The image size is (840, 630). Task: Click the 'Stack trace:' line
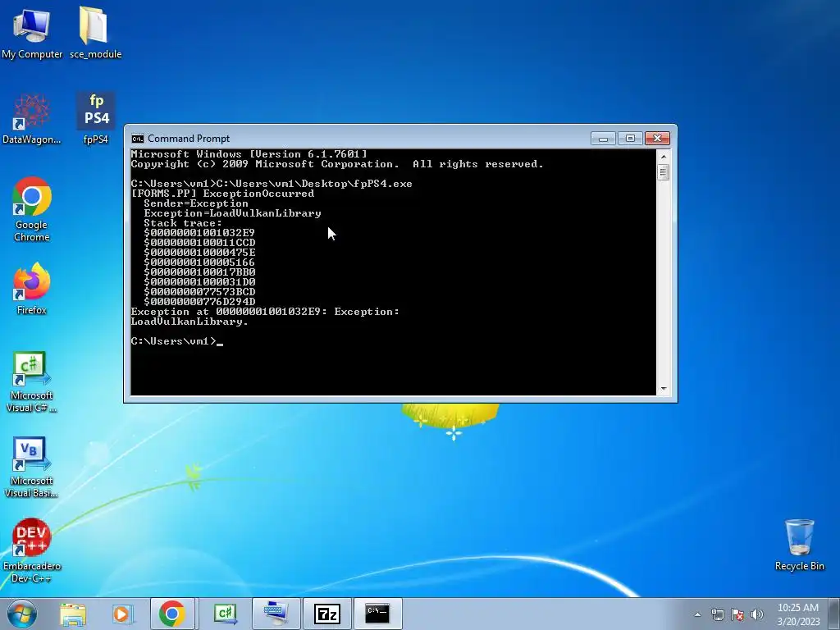183,223
